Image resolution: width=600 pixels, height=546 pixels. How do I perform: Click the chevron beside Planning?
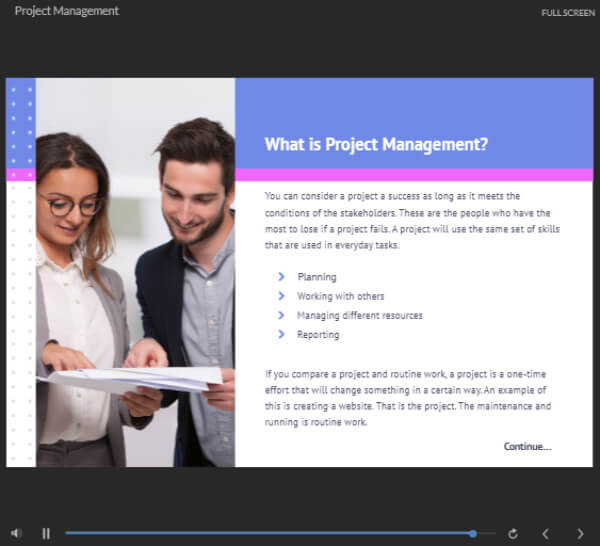(281, 277)
